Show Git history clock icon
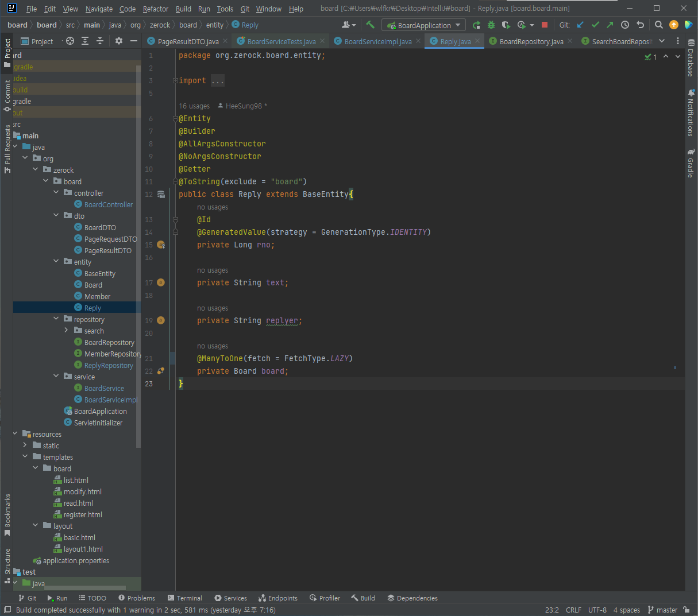 pos(625,25)
